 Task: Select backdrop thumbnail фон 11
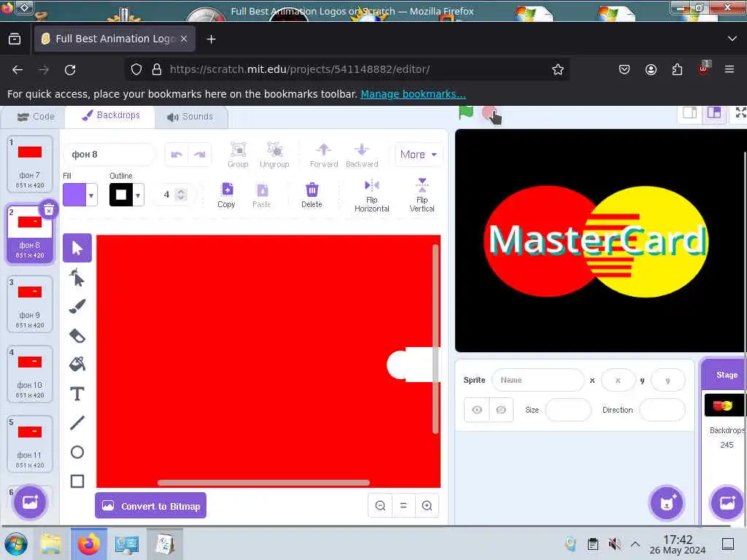click(x=29, y=443)
